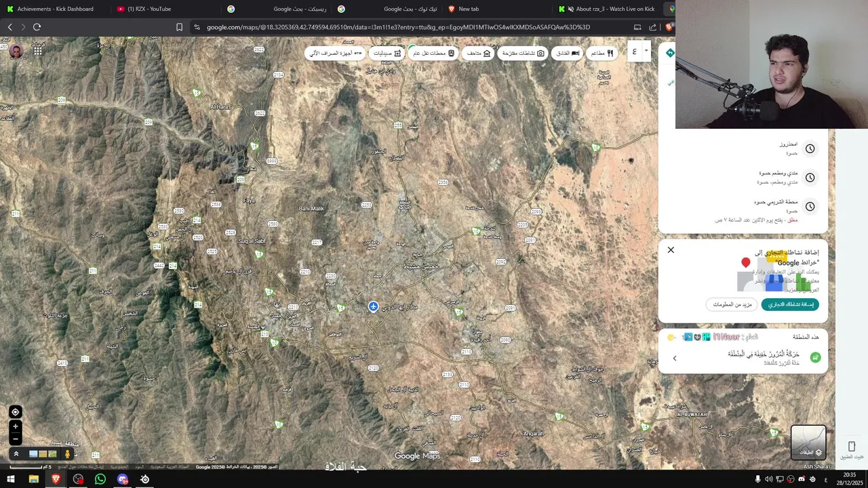Switch to the Achievements - Kick Dashboard tab

[56, 9]
